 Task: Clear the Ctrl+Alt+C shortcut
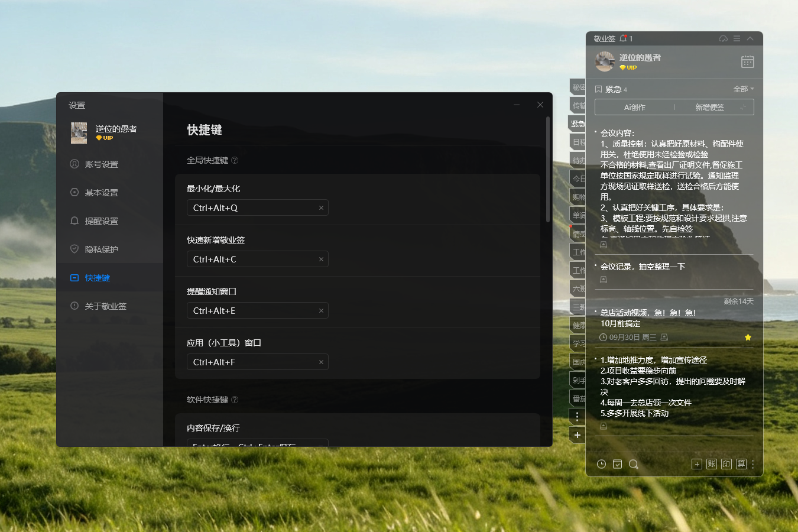(x=321, y=259)
